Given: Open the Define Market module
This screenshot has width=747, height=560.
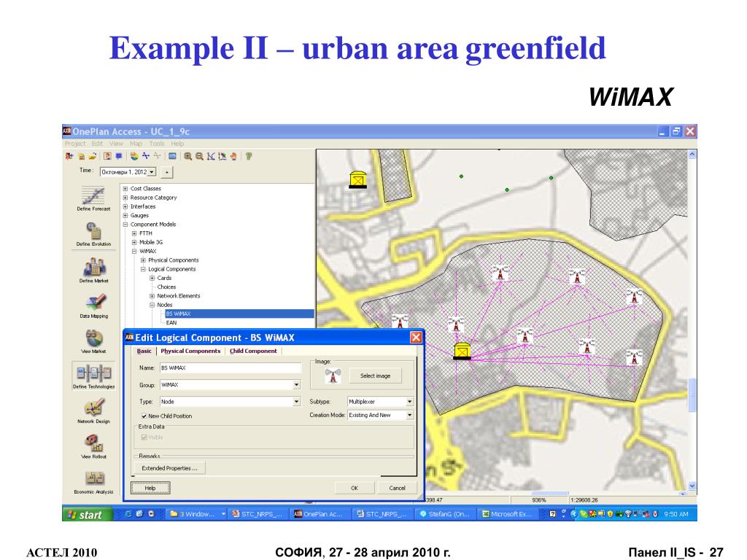Looking at the screenshot, I should click(x=94, y=270).
